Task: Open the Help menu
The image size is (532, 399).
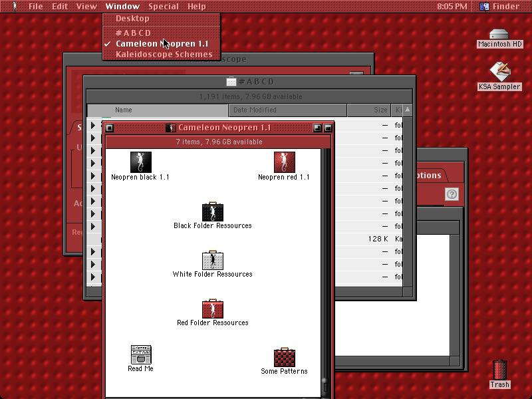Action: (x=196, y=7)
